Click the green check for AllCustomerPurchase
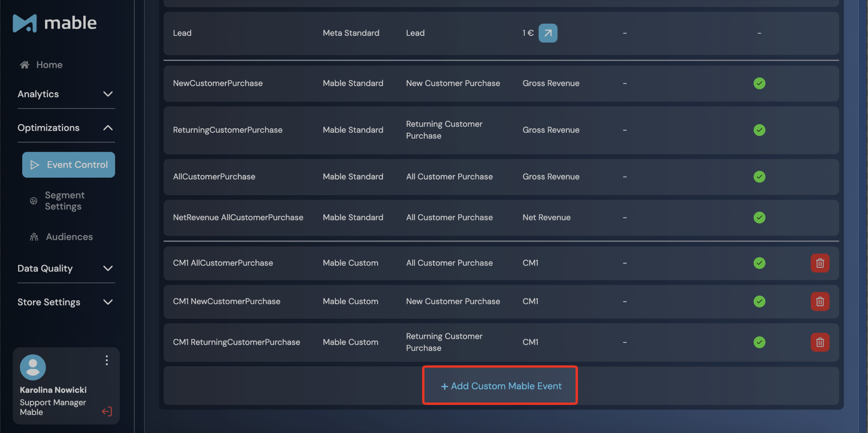 [759, 177]
